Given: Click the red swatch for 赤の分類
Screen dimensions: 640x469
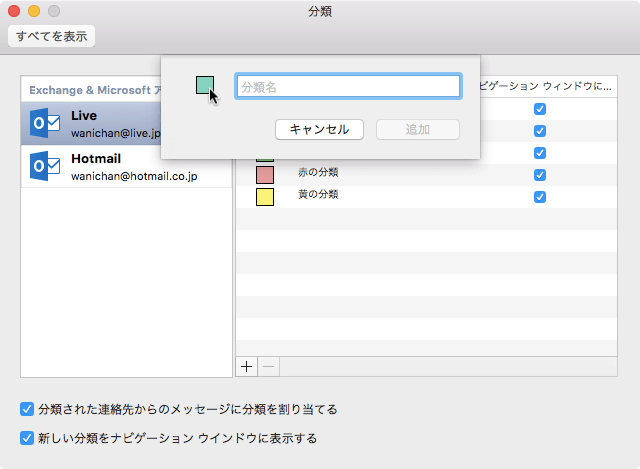Looking at the screenshot, I should [265, 175].
